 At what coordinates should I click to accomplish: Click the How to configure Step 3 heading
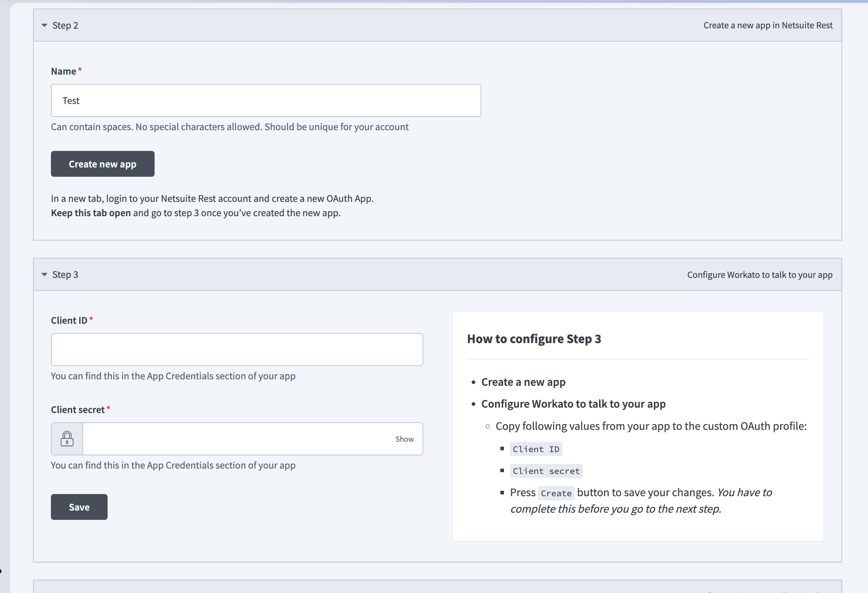coord(534,339)
